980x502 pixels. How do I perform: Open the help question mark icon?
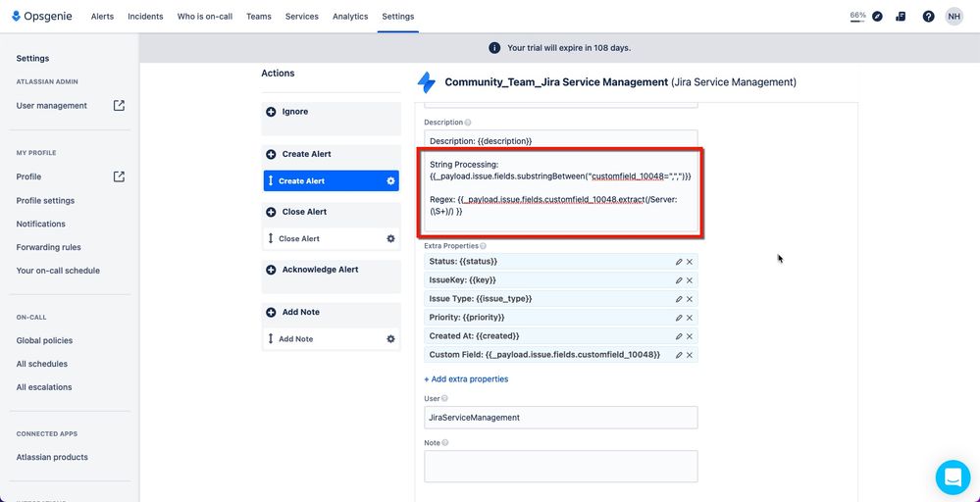[928, 17]
